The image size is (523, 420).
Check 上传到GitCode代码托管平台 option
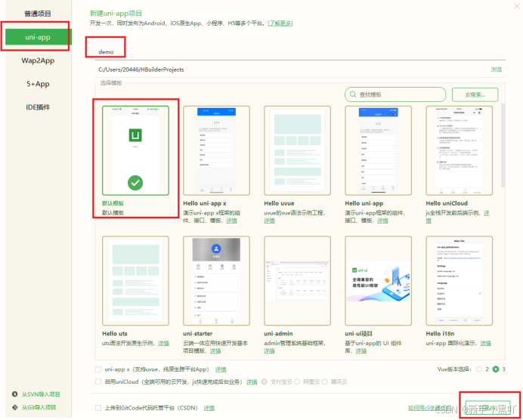[98, 408]
